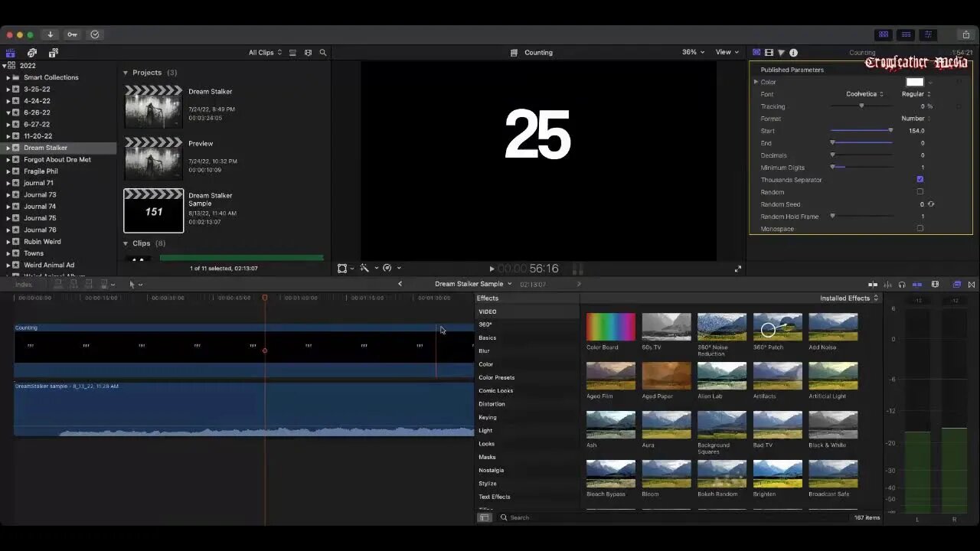Open the All Clips filter dropdown
This screenshot has height=551, width=980.
(x=265, y=53)
